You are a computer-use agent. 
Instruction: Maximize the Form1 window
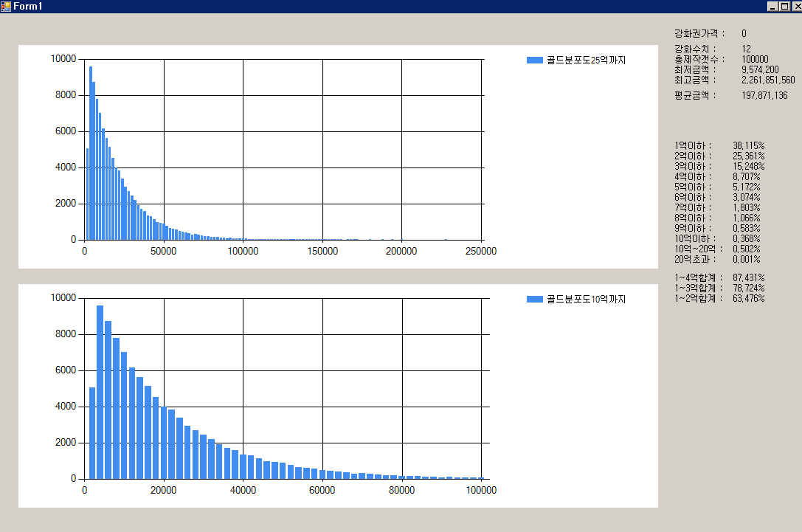pos(784,6)
